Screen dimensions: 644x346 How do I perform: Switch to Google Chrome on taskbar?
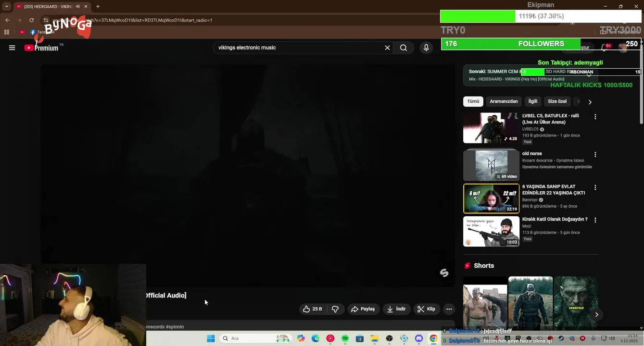pyautogui.click(x=433, y=338)
